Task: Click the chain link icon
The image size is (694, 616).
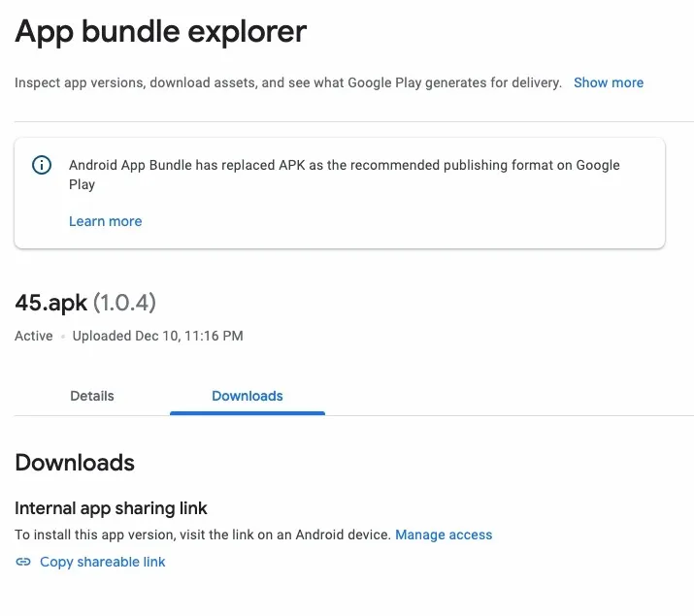Action: pyautogui.click(x=23, y=562)
